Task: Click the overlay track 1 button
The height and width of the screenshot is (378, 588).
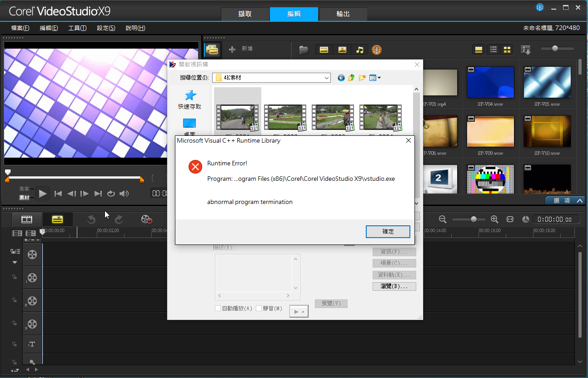Action: pos(32,278)
